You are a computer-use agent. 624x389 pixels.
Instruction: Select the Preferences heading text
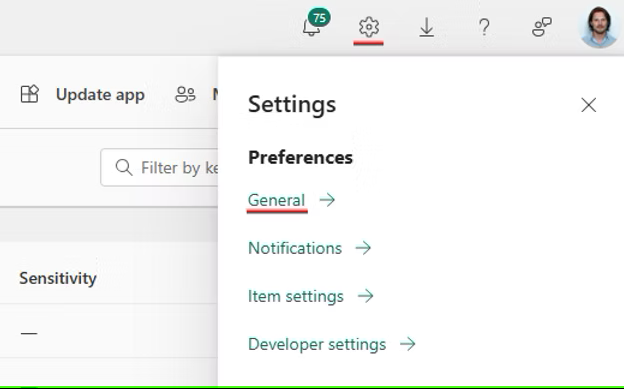[x=300, y=157]
